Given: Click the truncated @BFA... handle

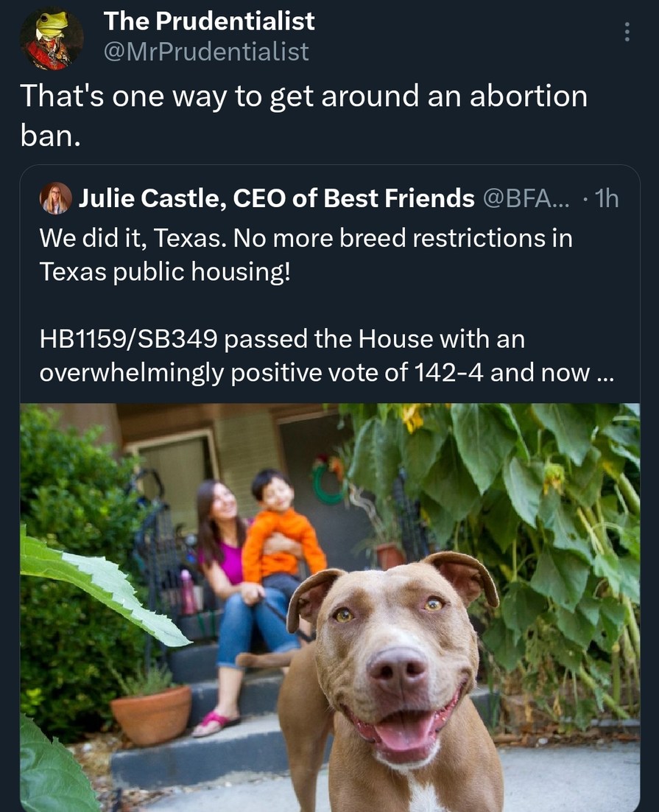Looking at the screenshot, I should (525, 197).
